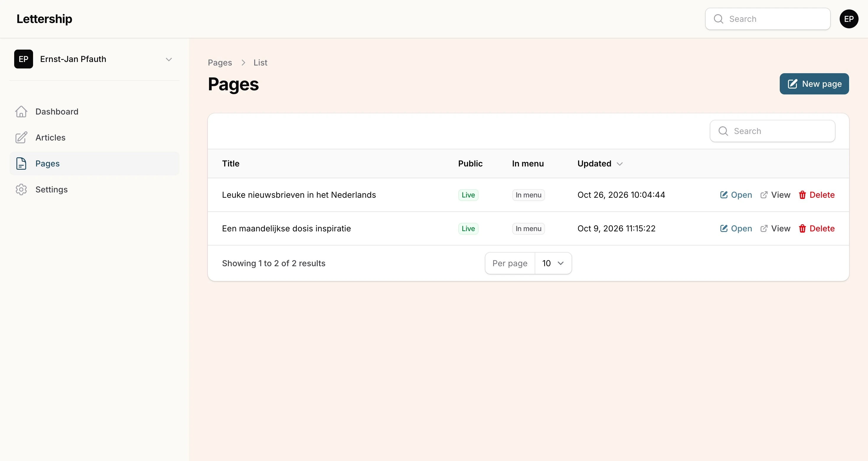The height and width of the screenshot is (461, 868).
Task: Click the Title column header
Action: [x=231, y=164]
